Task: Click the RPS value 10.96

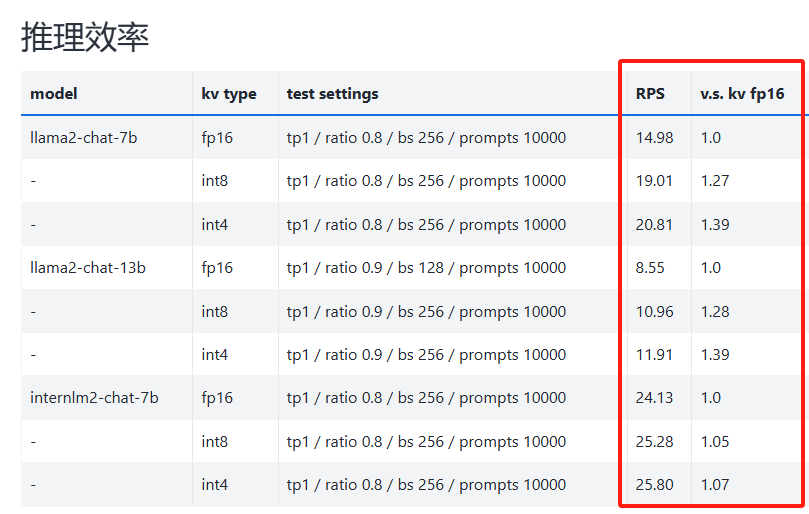Action: coord(654,312)
